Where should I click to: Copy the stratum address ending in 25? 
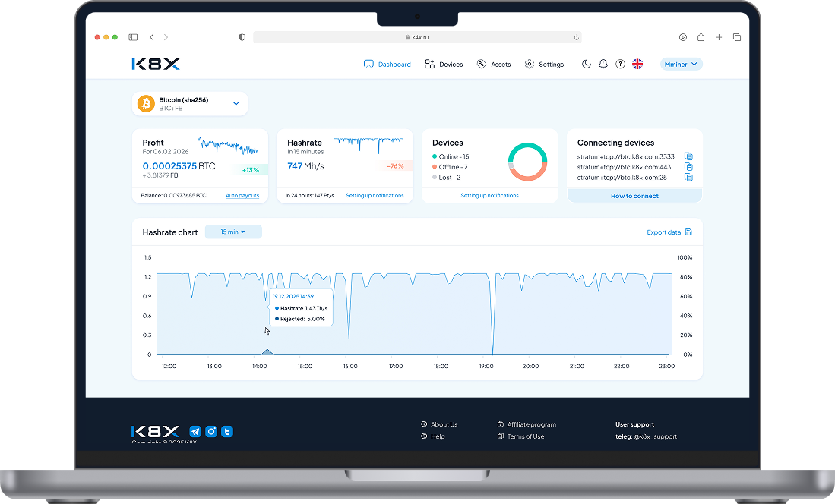coord(688,178)
